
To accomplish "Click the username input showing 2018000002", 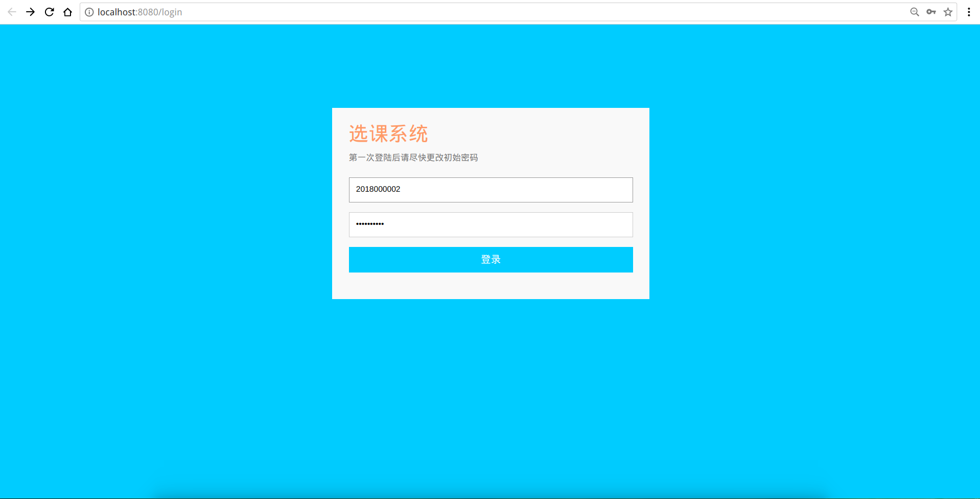I will coord(490,190).
